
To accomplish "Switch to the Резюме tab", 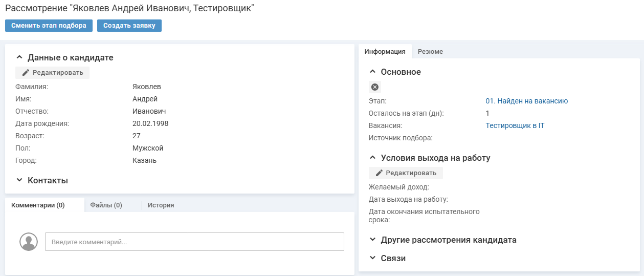I will (430, 52).
